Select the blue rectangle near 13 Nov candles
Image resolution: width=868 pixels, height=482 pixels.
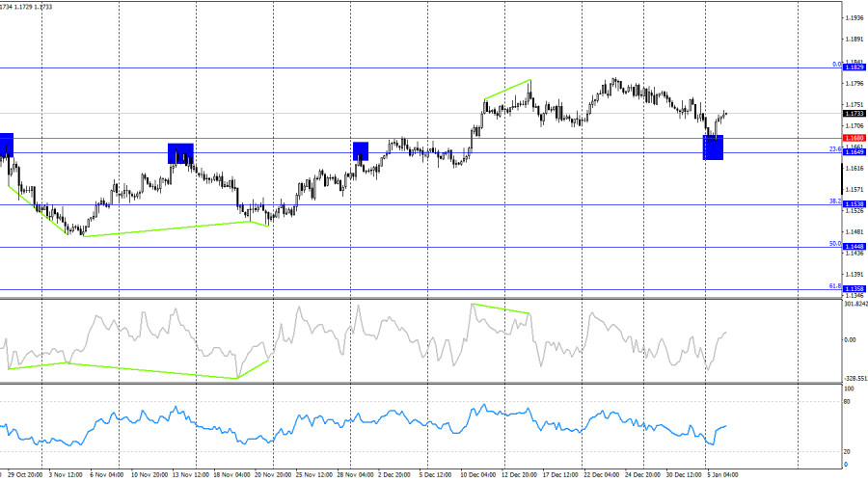pyautogui.click(x=180, y=153)
